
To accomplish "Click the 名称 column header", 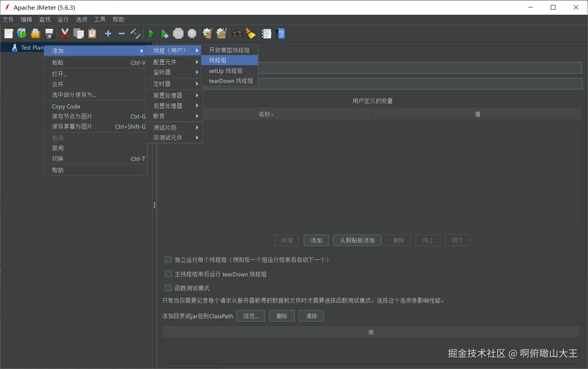I will coord(267,114).
